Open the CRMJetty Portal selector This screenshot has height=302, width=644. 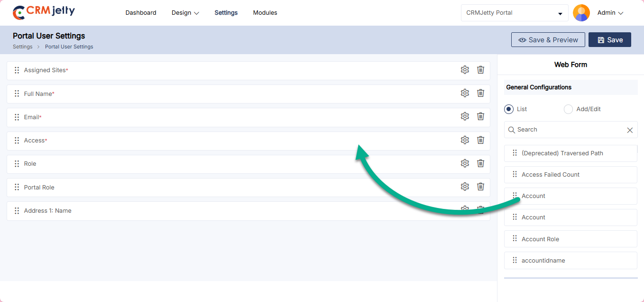[x=514, y=13]
